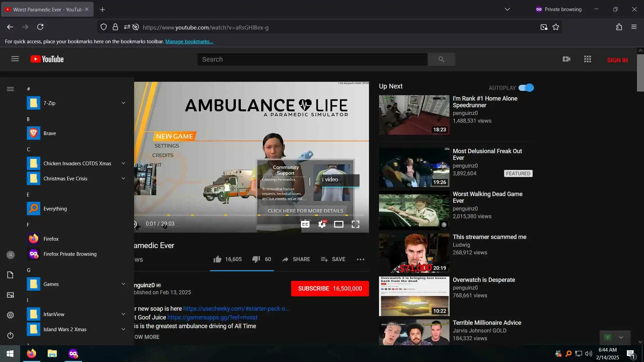Screen dimensions: 644x362
Task: Enter fullscreen video mode
Action: pyautogui.click(x=355, y=224)
